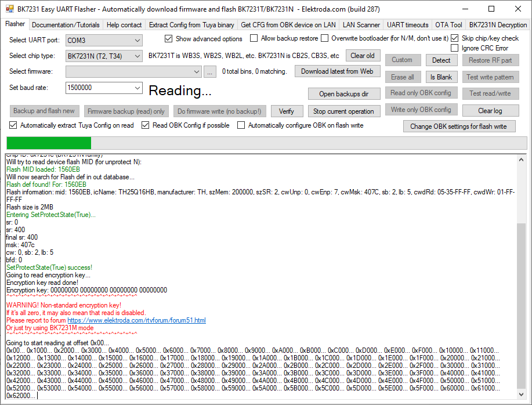Click 'Or just try using BK7231M mode' text

tap(50, 328)
